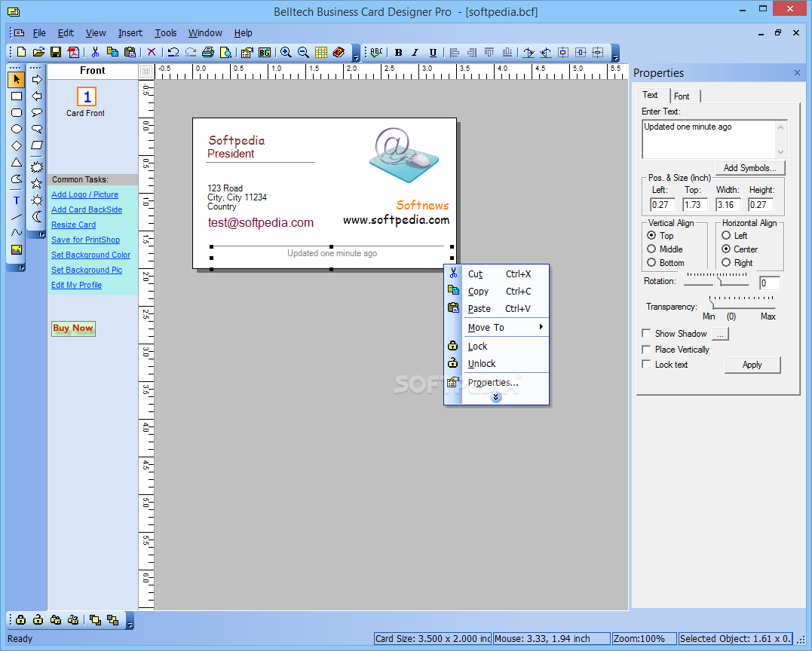812x651 pixels.
Task: Switch to the Font tab
Action: [x=684, y=96]
